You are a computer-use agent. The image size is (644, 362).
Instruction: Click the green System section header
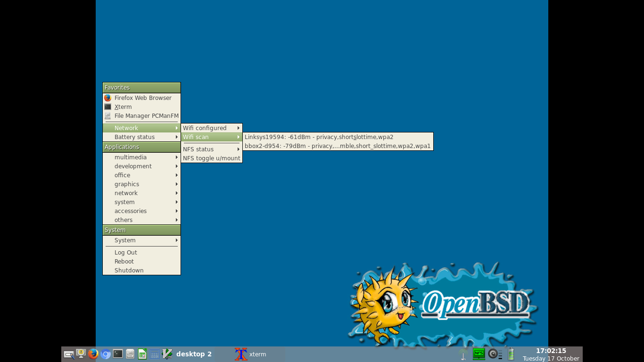[x=141, y=230]
